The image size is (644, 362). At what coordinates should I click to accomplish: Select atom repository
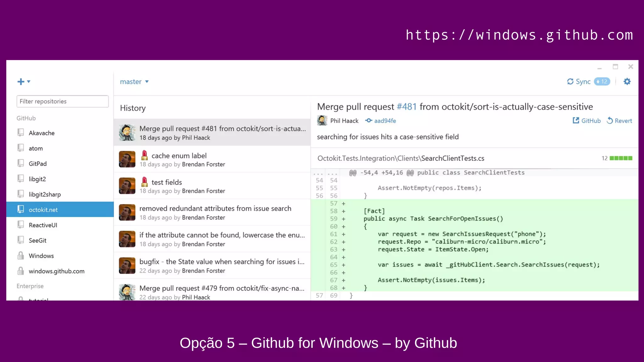60,148
